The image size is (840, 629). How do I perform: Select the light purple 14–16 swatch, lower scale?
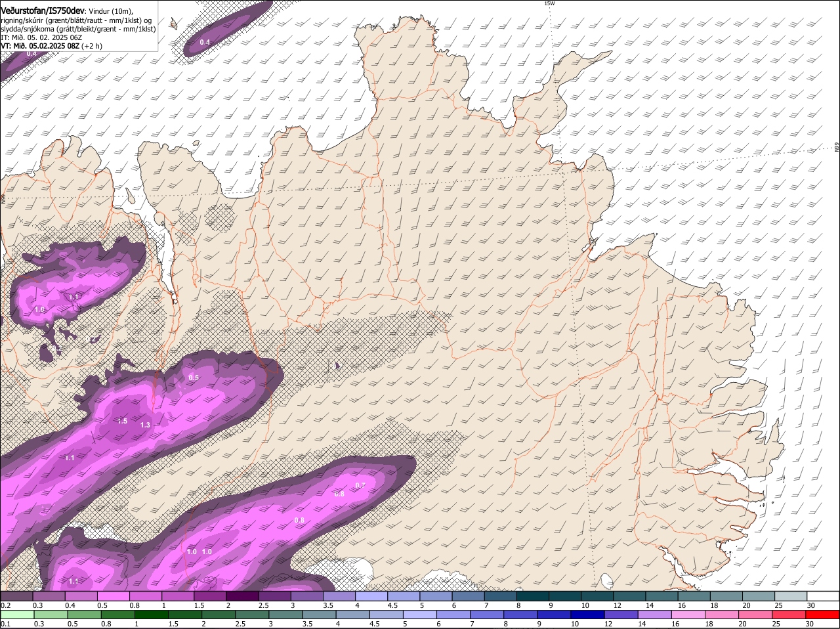655,615
